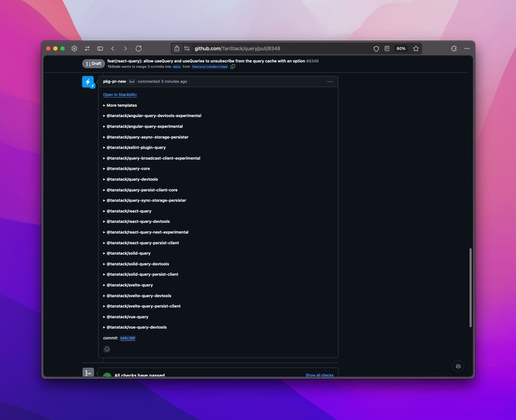The height and width of the screenshot is (420, 516).
Task: Expand @tanstack/eslint-plugin-query
Action: (x=134, y=148)
